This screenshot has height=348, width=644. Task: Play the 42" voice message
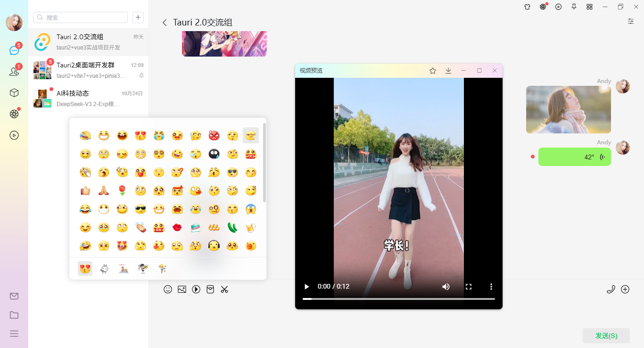[x=575, y=157]
